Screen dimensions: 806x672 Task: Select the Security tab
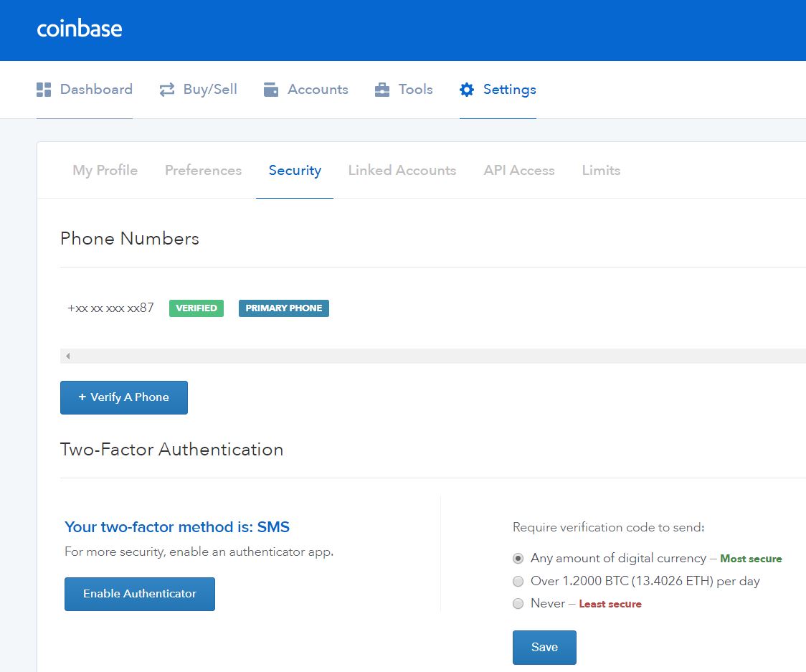[295, 170]
